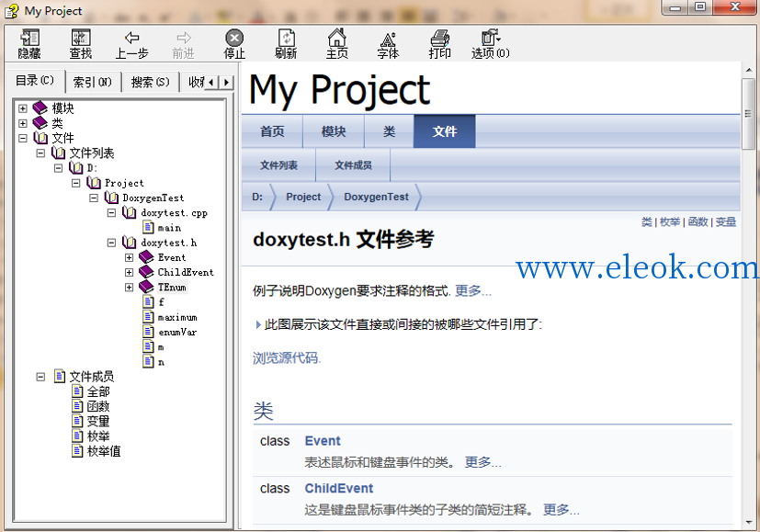760x532 pixels.
Task: Expand the 模块 tree node
Action: point(23,108)
